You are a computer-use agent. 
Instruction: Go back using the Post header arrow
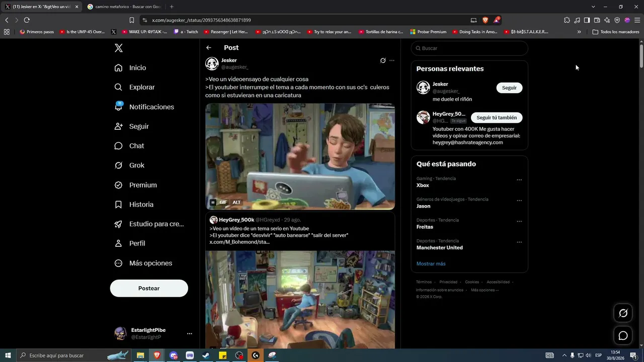point(209,48)
